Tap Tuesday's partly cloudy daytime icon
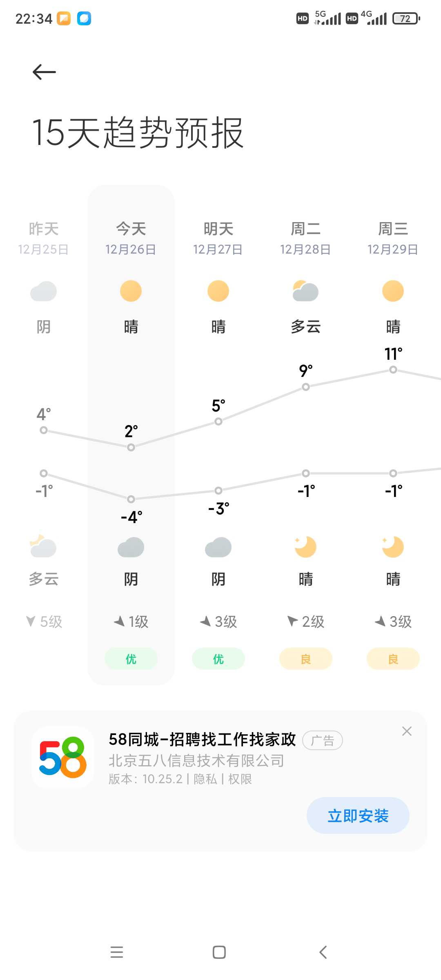Viewport: 441px width, 980px height. (305, 291)
